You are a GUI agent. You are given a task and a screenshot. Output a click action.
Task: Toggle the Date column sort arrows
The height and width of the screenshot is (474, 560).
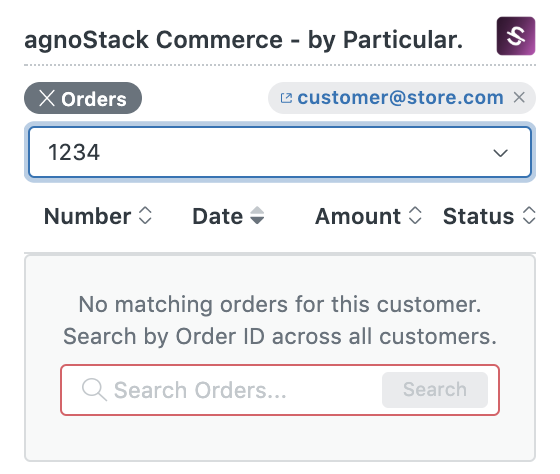point(257,216)
